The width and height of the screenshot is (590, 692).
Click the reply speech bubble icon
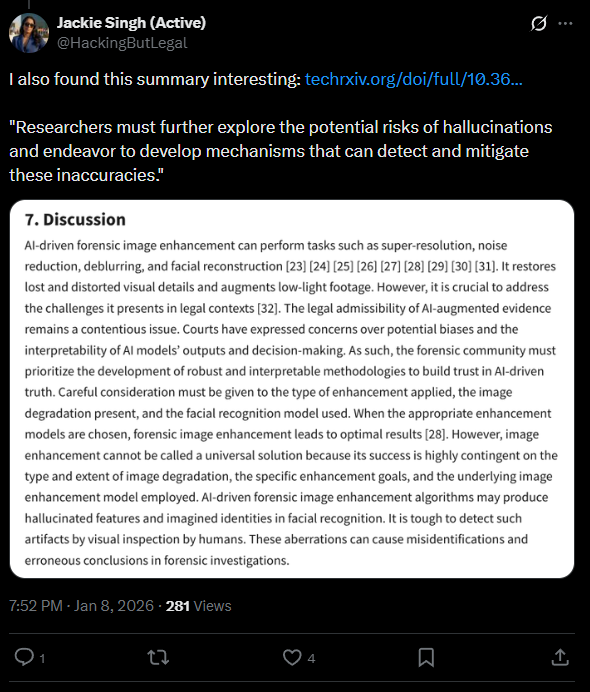pos(24,657)
